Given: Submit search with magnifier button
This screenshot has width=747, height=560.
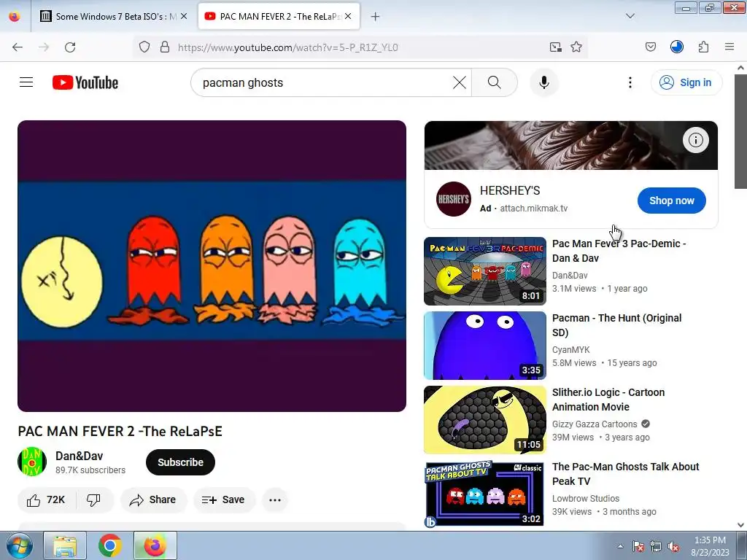Looking at the screenshot, I should [x=495, y=82].
